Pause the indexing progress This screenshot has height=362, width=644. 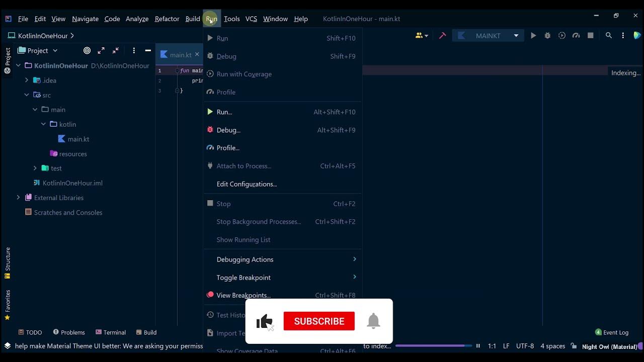478,346
